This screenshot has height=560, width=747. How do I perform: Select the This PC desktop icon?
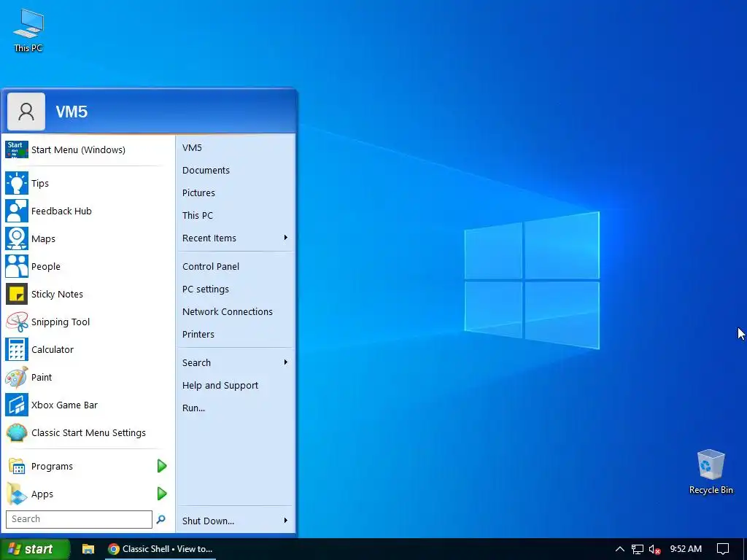pos(28,31)
